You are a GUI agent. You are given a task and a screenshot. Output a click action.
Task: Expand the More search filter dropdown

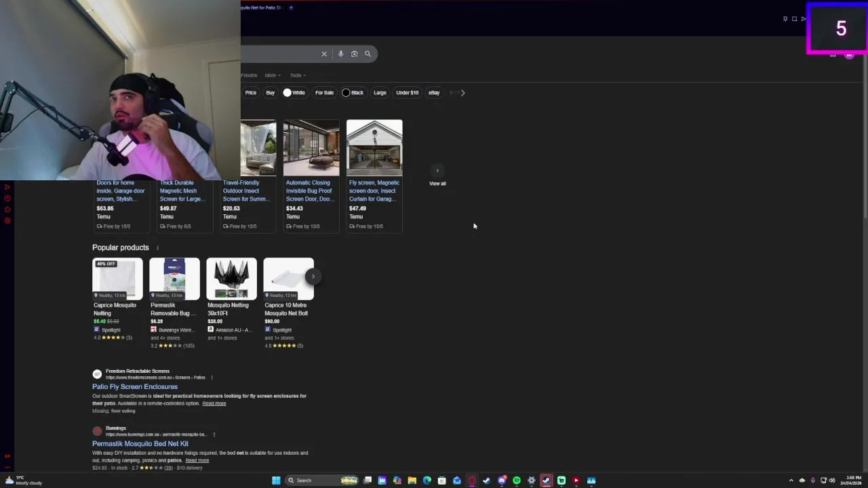(273, 75)
